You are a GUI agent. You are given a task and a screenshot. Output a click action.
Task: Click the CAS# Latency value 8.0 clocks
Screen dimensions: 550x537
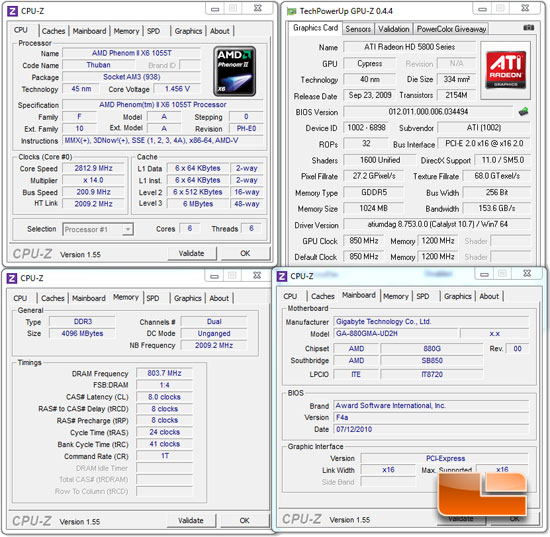(164, 397)
